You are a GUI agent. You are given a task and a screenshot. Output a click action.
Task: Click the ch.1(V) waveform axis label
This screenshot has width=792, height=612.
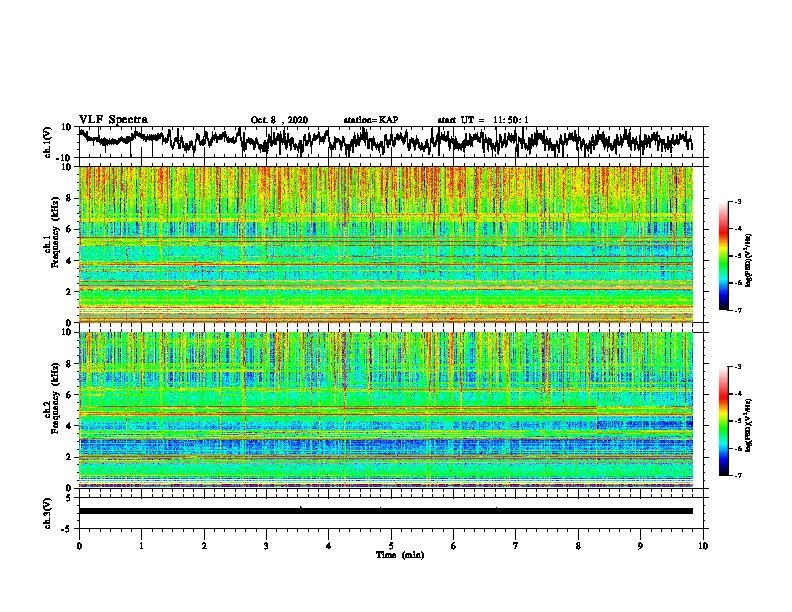point(48,142)
